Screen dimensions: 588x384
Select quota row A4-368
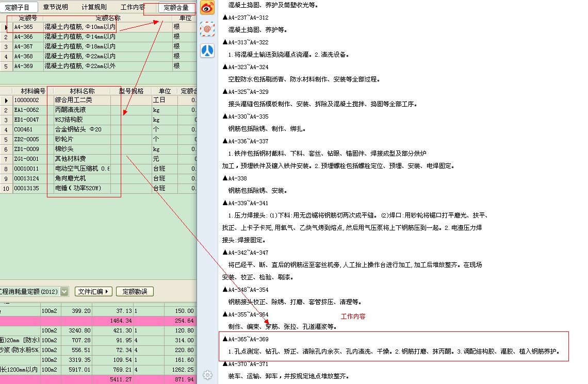(98, 56)
